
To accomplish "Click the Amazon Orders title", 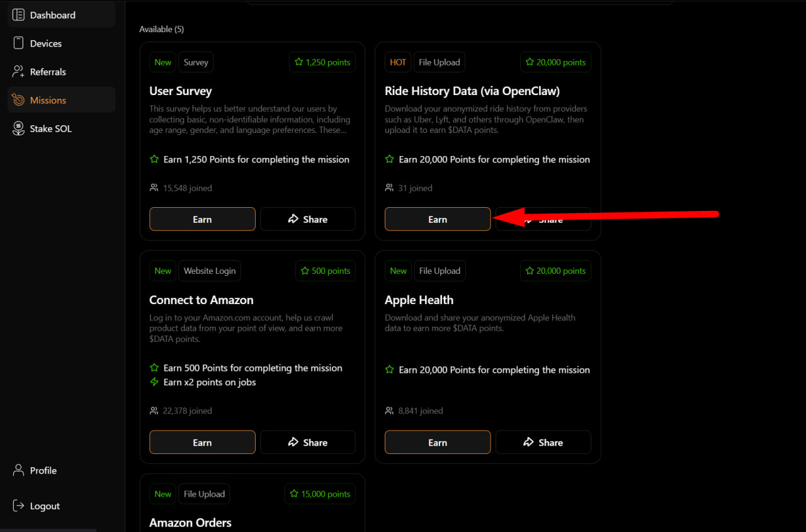I will 190,523.
